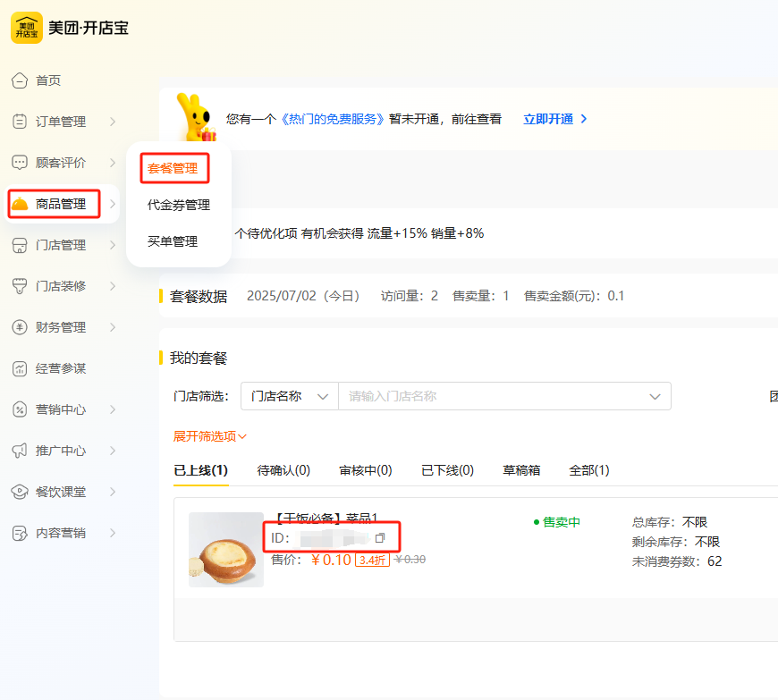Switch to the 已下线(0) tab

[447, 470]
